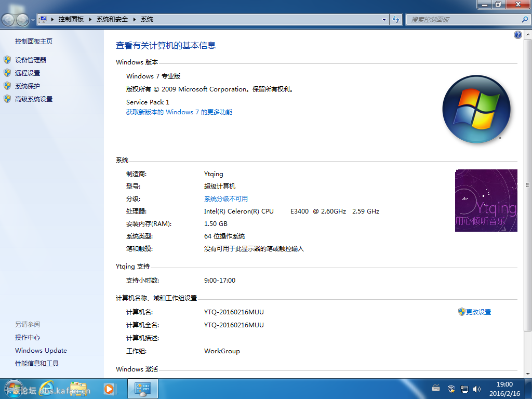532x399 pixels.
Task: Open Windows Explorer folder icon on taskbar
Action: pyautogui.click(x=78, y=389)
